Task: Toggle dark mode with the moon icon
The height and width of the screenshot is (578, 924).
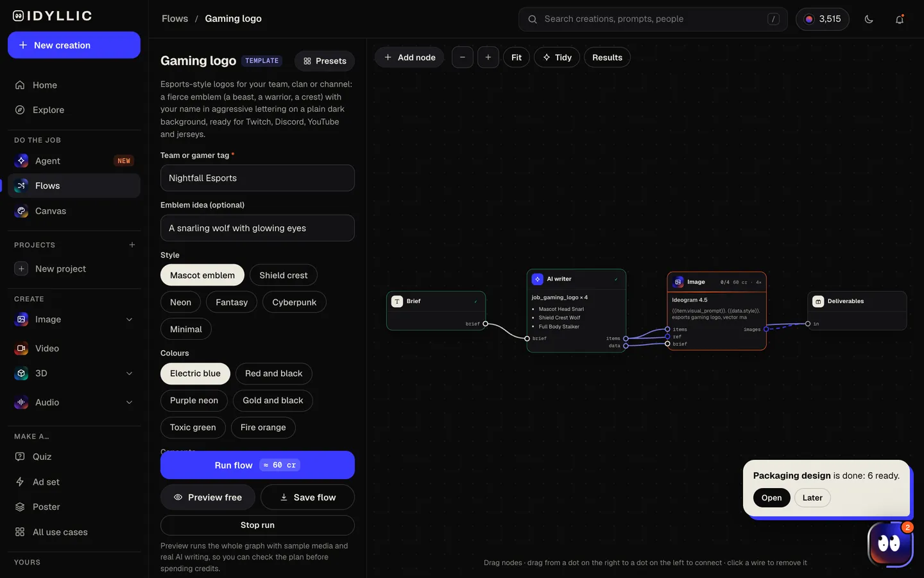Action: [869, 19]
